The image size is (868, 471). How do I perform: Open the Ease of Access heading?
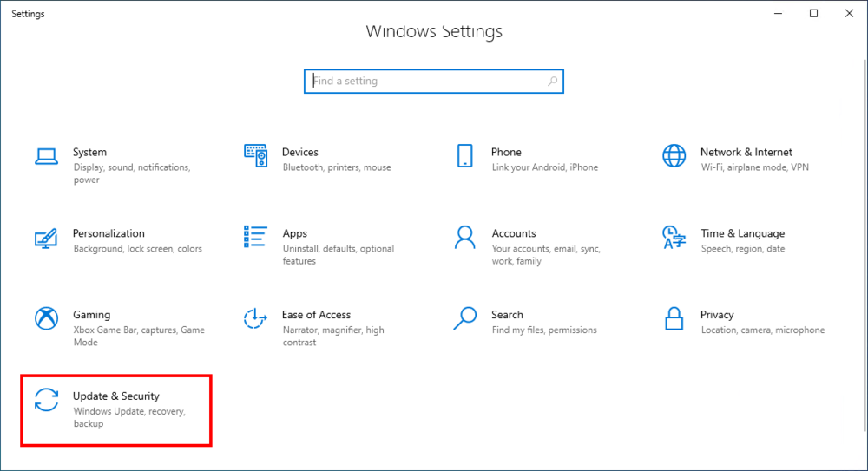click(x=316, y=315)
